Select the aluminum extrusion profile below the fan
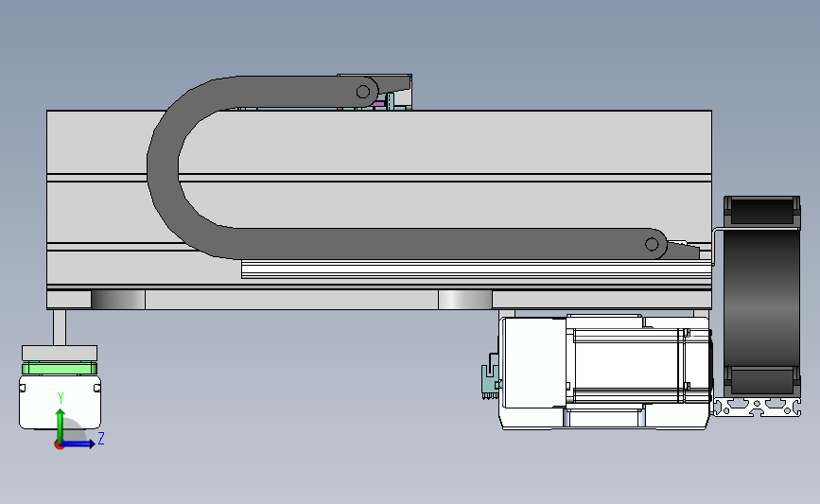 pos(758,407)
